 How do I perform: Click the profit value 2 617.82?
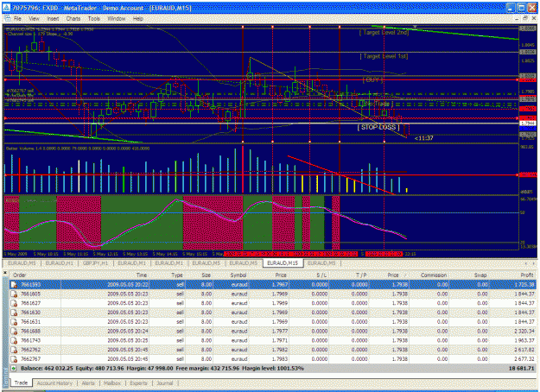[x=524, y=350]
